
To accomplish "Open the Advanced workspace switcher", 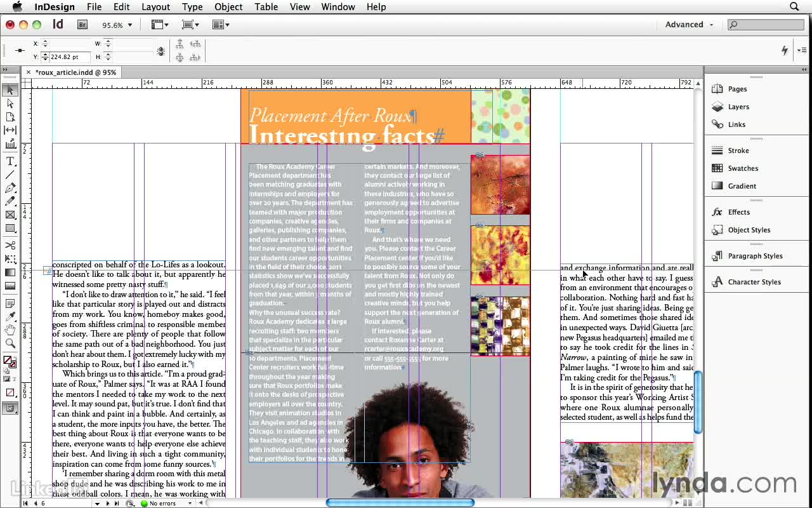I will [689, 25].
